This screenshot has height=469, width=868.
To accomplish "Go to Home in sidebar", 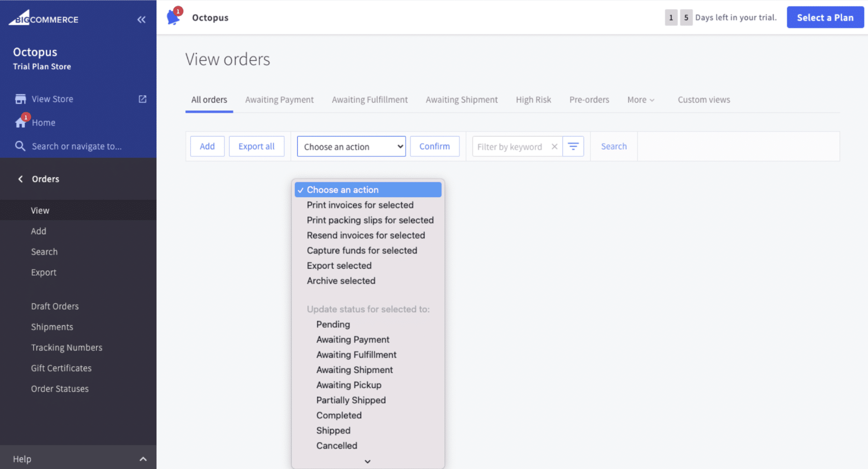I will tap(44, 123).
